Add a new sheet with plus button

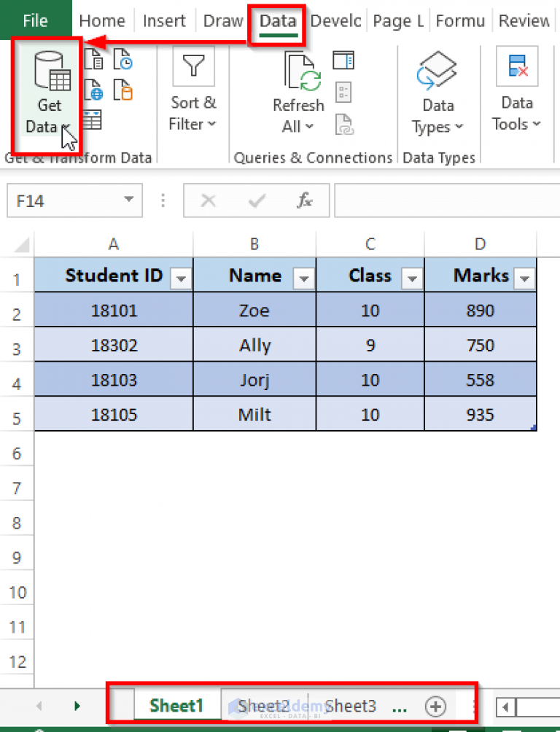[435, 706]
